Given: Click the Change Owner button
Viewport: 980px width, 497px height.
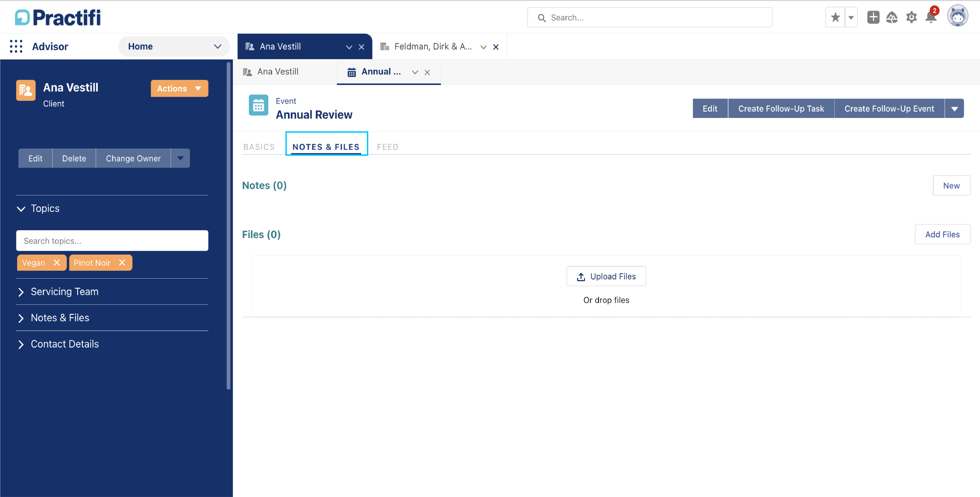Looking at the screenshot, I should (133, 158).
